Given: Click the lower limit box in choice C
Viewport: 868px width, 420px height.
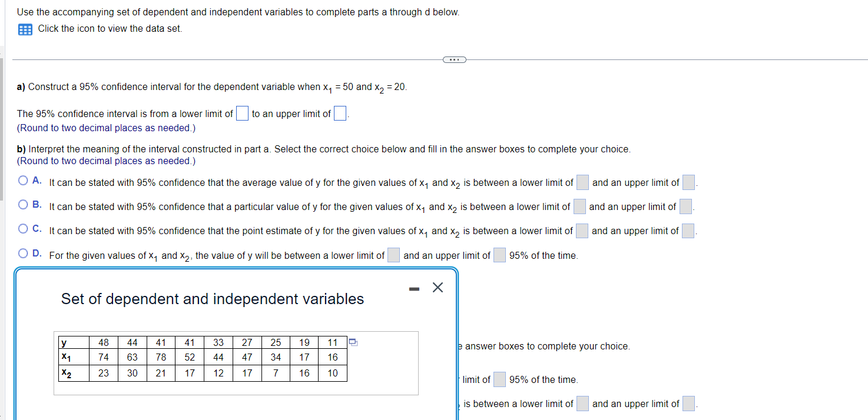Looking at the screenshot, I should (582, 231).
